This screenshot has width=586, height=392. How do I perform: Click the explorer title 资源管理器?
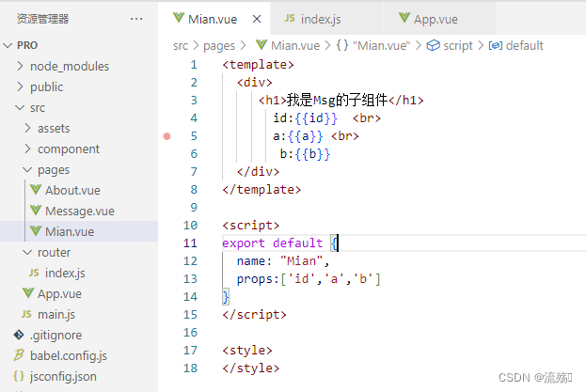42,19
